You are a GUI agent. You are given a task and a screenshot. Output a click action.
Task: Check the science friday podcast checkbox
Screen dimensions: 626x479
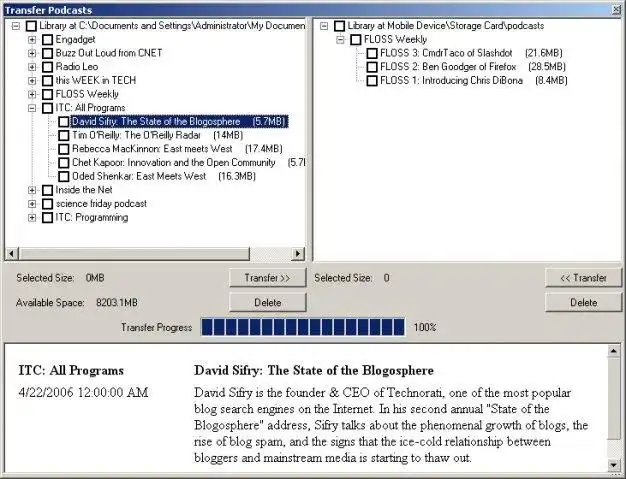(48, 204)
